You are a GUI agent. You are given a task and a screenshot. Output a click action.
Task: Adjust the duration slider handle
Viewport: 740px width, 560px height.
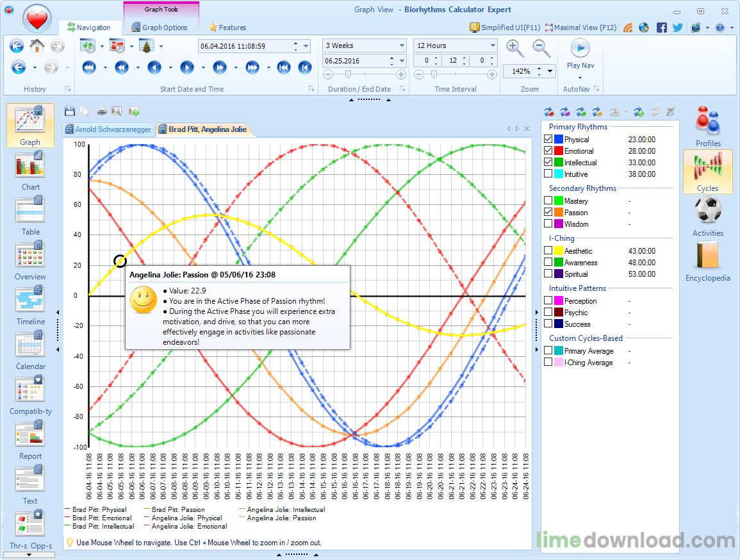coord(348,74)
